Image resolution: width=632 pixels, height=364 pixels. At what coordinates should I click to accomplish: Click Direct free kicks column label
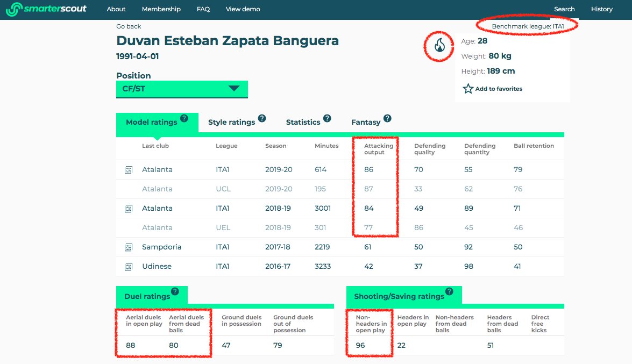540,324
